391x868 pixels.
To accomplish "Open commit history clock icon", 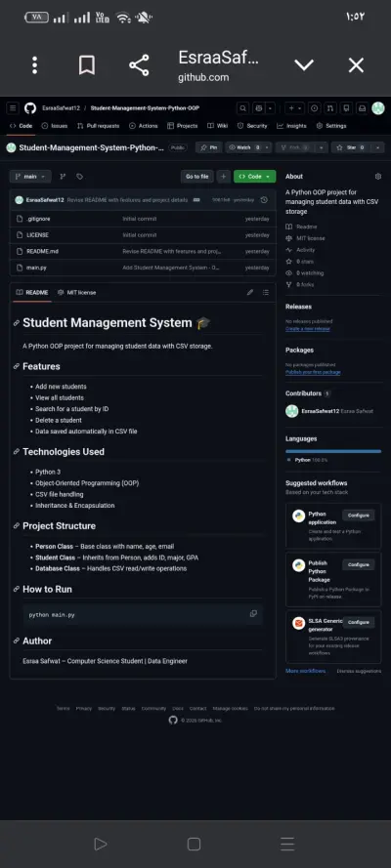I will (x=264, y=200).
